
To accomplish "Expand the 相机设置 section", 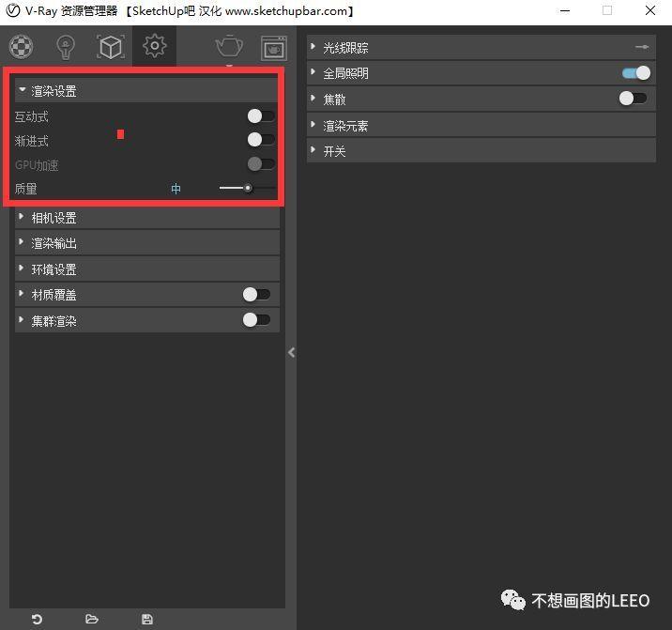I will click(x=147, y=218).
